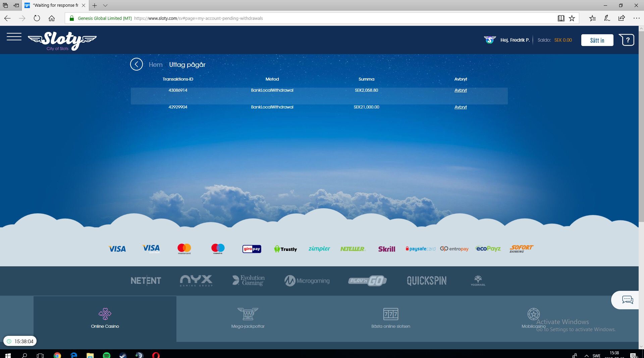The height and width of the screenshot is (358, 644).
Task: Click the Hej, Fredrik P. account name
Action: 515,40
